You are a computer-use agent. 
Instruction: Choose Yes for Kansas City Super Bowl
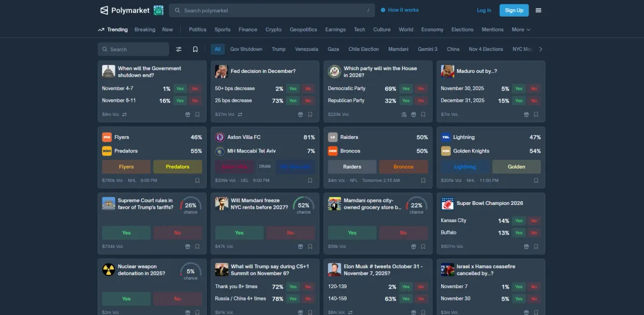pos(518,221)
